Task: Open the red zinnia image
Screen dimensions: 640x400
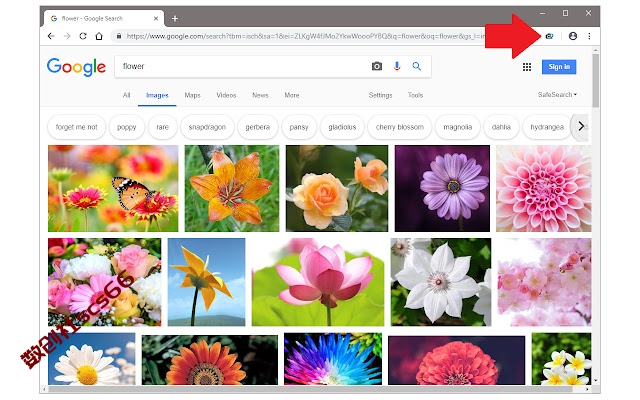Action: [x=456, y=360]
